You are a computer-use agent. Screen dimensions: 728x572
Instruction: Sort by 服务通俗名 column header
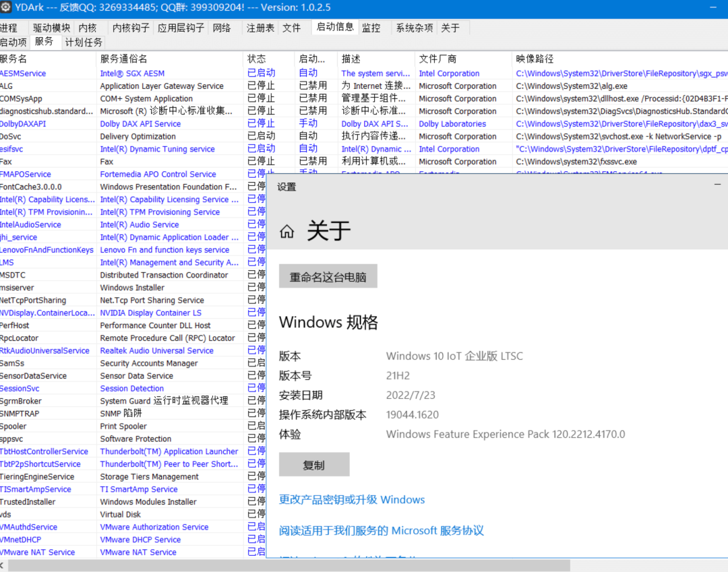tap(169, 59)
